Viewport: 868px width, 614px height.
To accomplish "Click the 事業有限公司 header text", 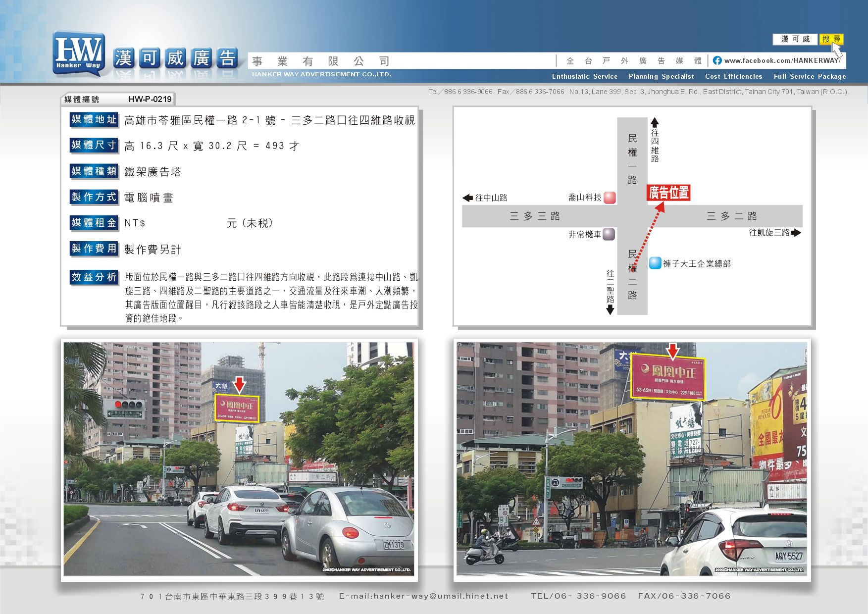I will pos(321,61).
